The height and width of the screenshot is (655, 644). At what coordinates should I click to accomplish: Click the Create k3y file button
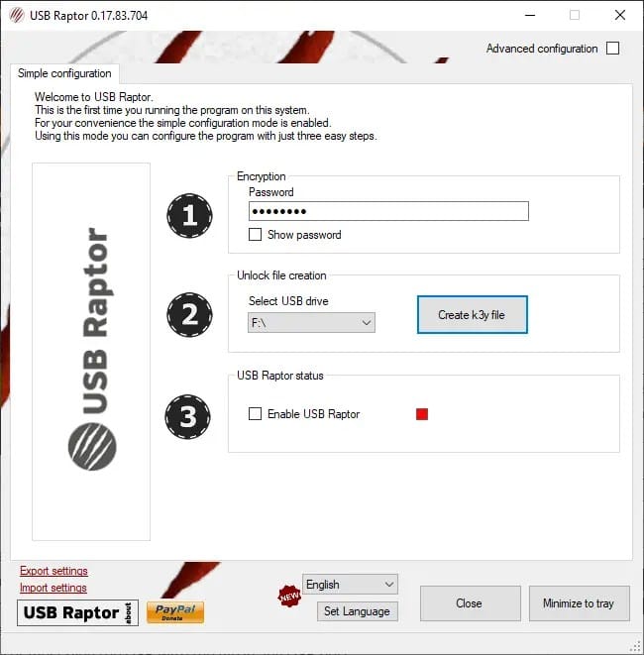click(x=472, y=314)
